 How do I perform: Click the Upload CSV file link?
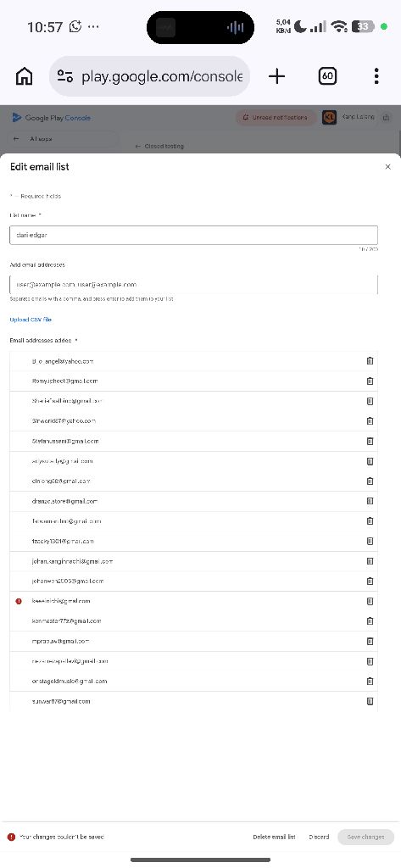31,320
